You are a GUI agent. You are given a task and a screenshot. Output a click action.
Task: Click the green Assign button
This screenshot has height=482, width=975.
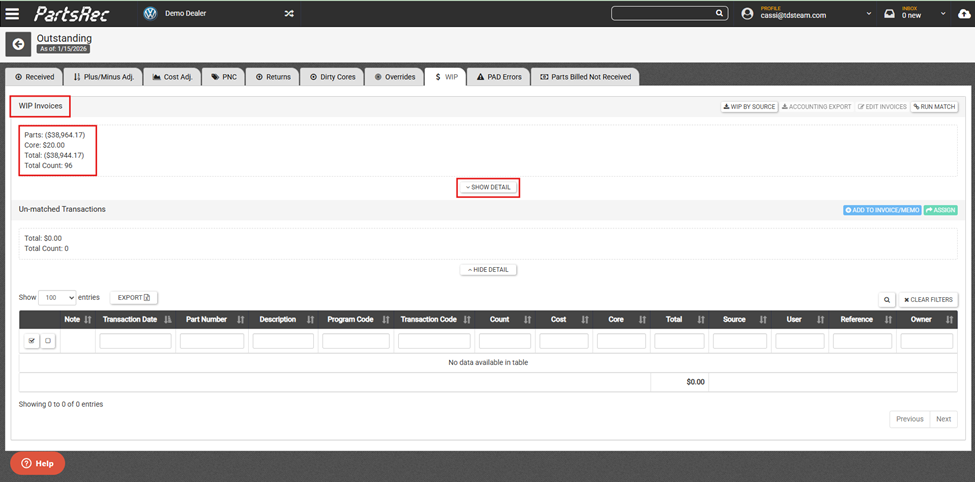pos(941,210)
